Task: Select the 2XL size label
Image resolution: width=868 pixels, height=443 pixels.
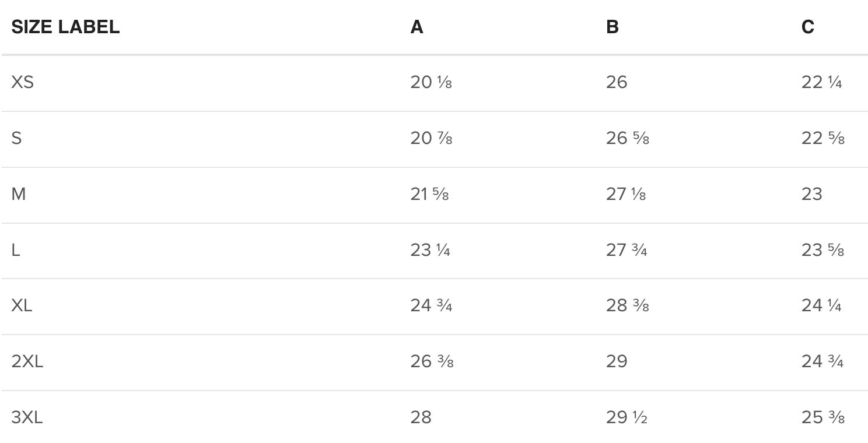Action: pos(27,361)
